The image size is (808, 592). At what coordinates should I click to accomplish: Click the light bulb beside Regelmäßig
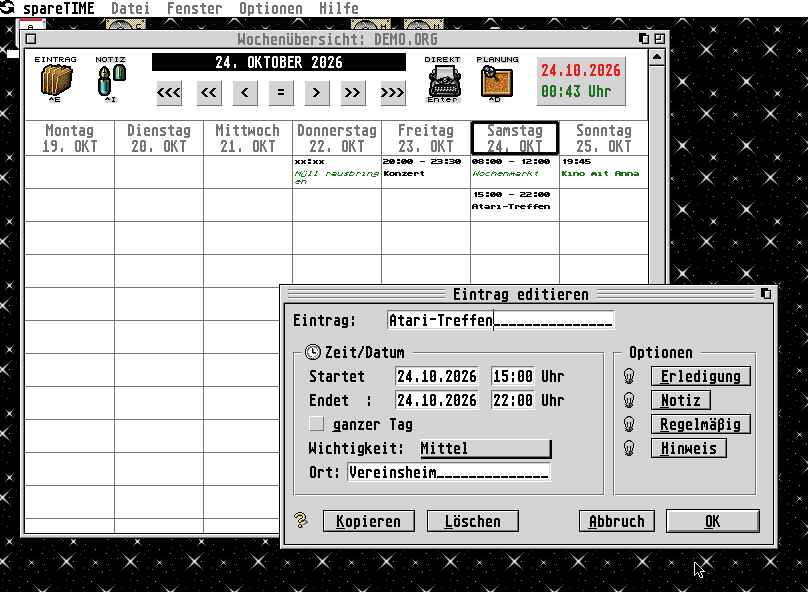click(x=629, y=424)
